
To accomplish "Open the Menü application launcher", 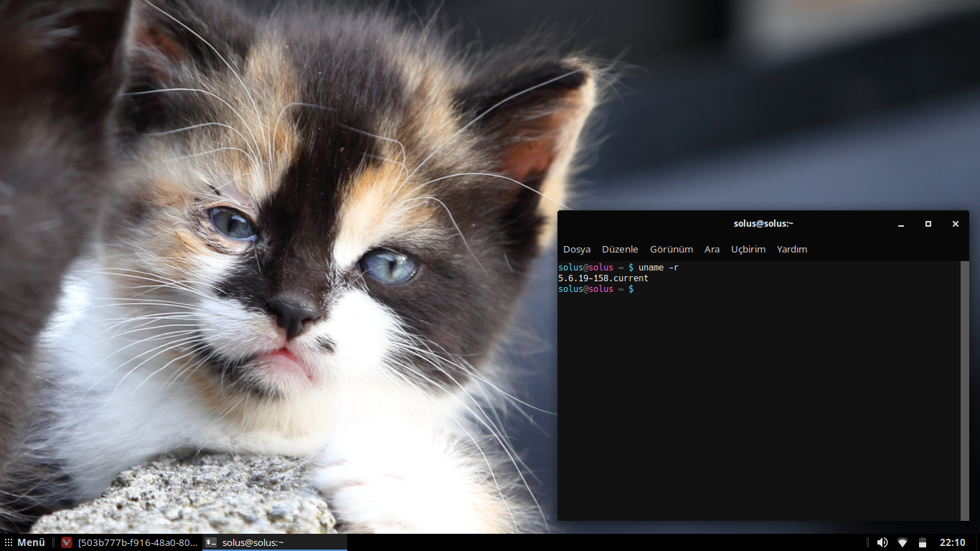I will coord(25,542).
